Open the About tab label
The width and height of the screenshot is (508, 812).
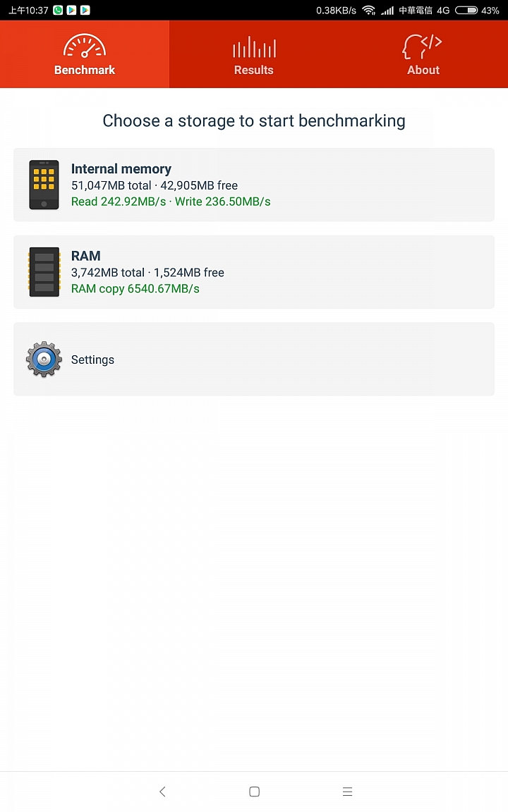[423, 70]
